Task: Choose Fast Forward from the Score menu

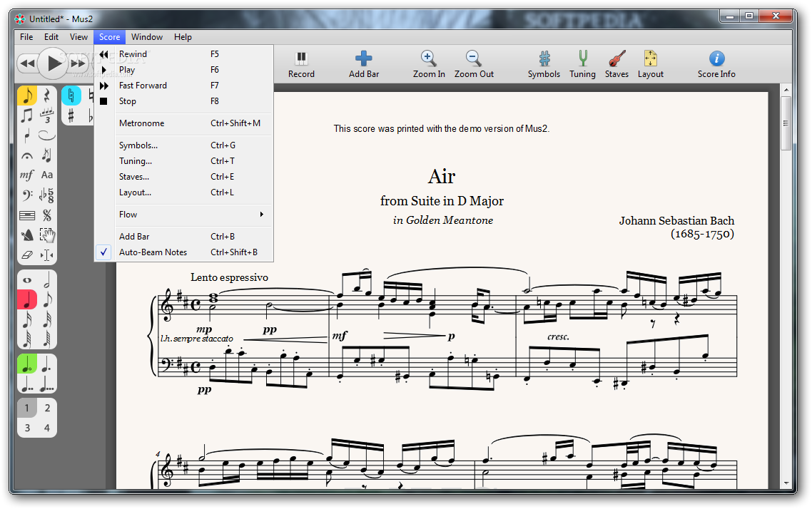Action: click(x=184, y=86)
